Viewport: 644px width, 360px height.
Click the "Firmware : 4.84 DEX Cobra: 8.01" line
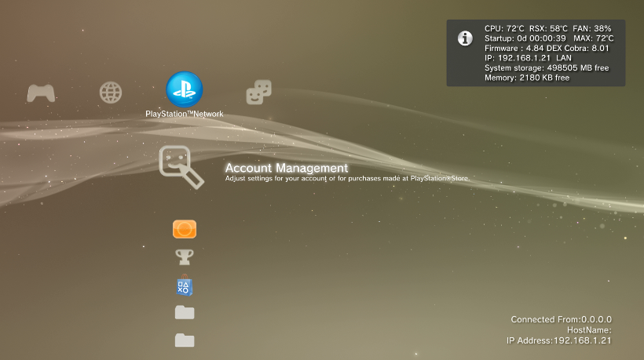tap(547, 49)
